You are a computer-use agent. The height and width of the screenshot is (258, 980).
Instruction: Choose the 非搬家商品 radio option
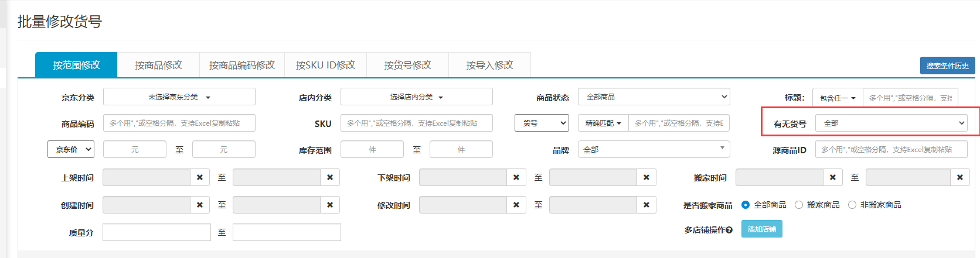tap(852, 205)
